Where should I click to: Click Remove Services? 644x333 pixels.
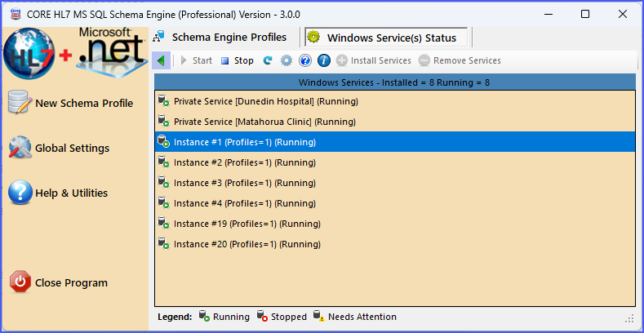(x=460, y=60)
